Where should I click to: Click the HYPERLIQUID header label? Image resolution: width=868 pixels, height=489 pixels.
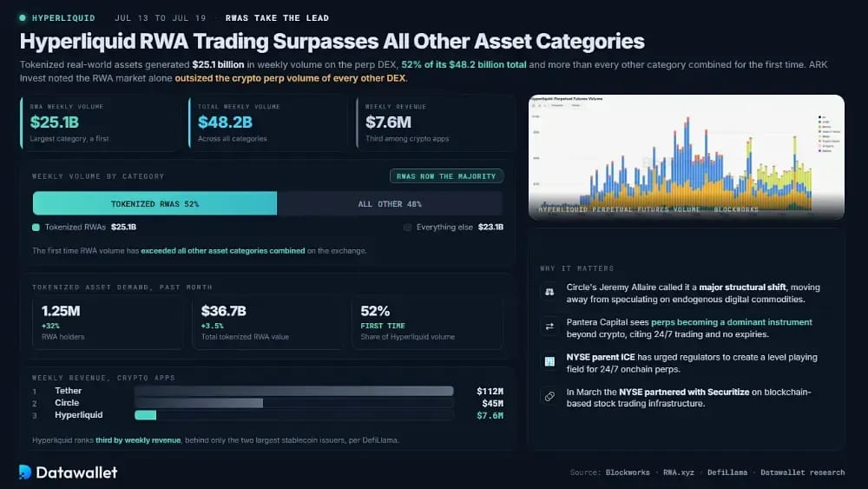[x=63, y=17]
